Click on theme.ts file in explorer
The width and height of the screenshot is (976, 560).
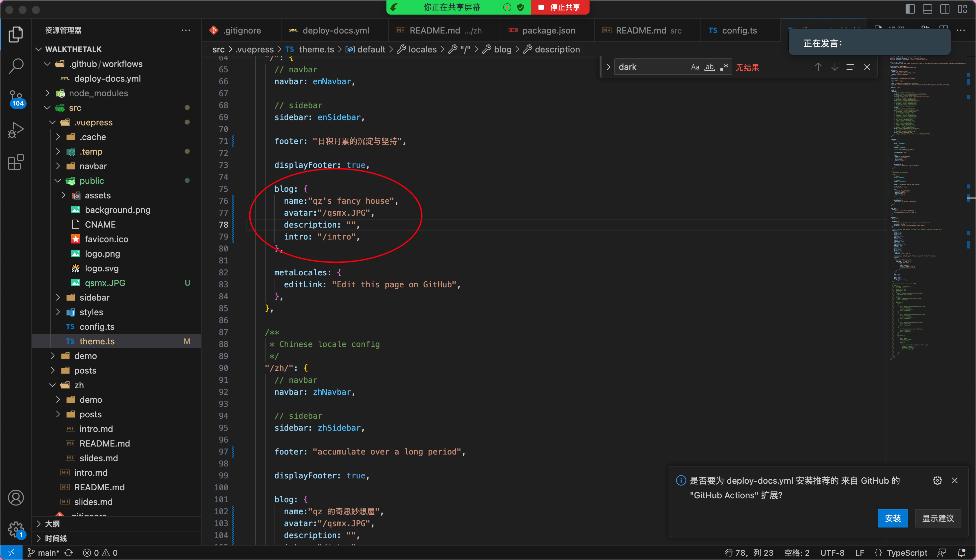(x=97, y=341)
